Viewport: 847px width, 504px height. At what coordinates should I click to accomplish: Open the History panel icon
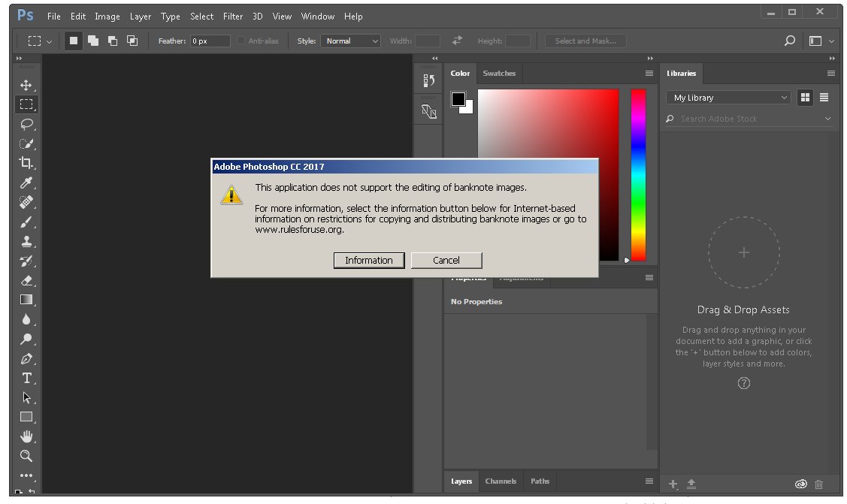[x=429, y=80]
